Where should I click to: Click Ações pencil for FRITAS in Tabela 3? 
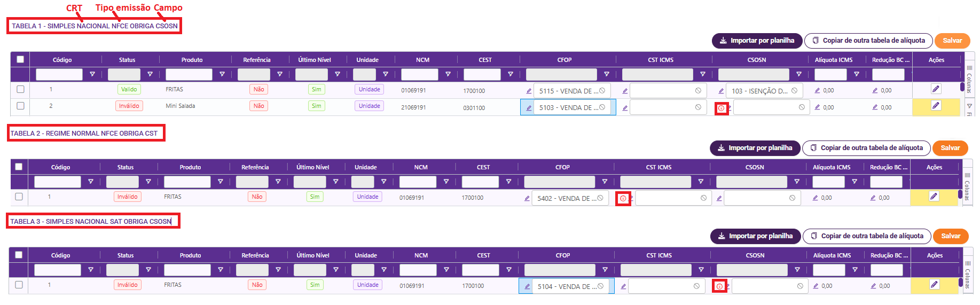click(934, 285)
